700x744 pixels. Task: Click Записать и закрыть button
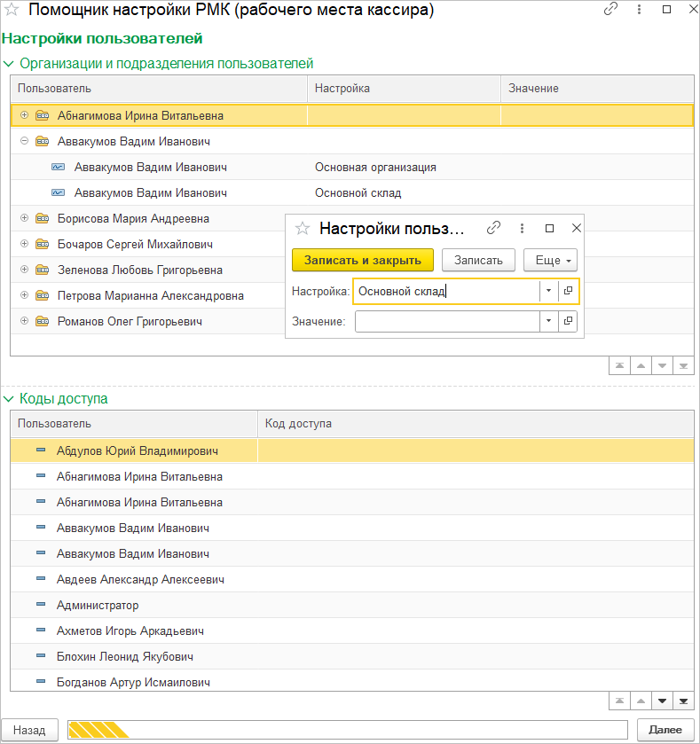pyautogui.click(x=363, y=260)
